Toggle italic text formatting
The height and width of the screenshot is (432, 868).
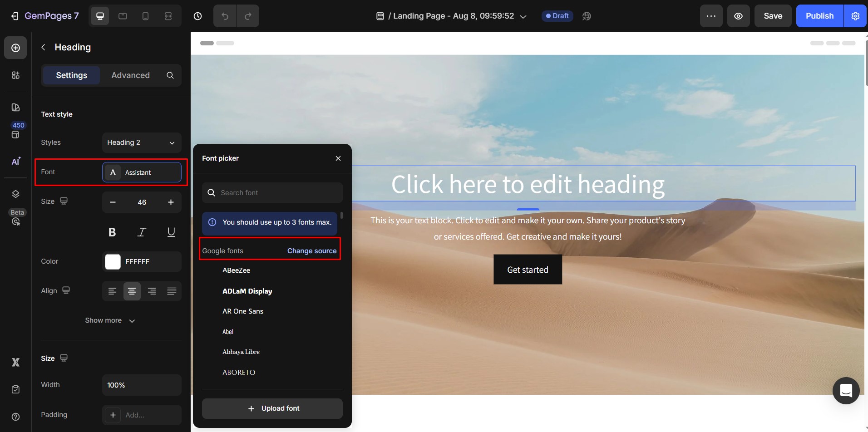(142, 232)
